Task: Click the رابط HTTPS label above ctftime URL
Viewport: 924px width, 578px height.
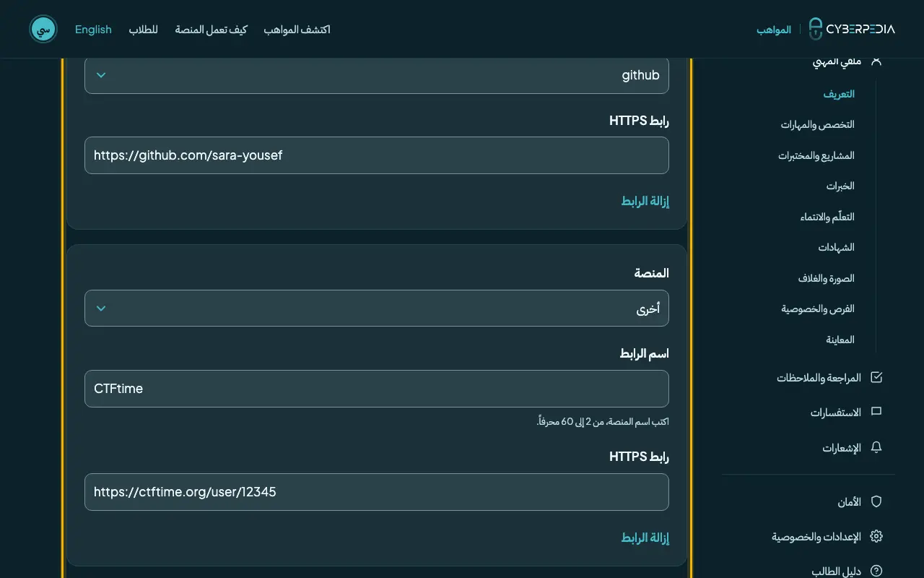Action: [x=640, y=457]
